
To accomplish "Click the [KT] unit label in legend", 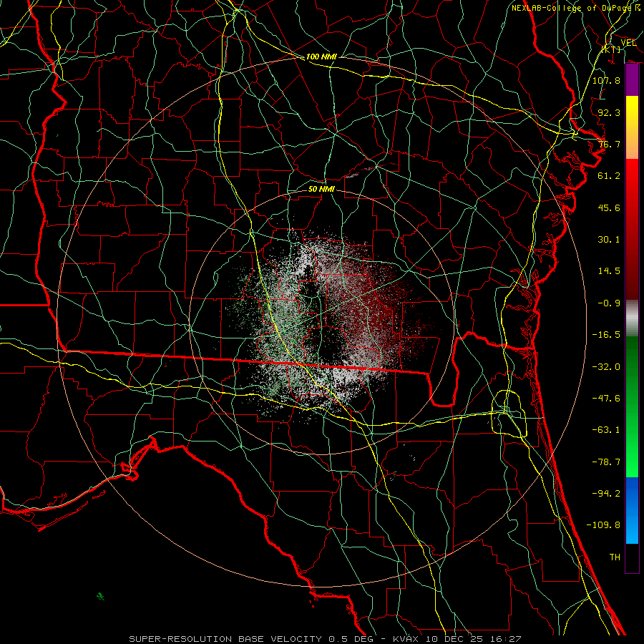I will (x=611, y=49).
